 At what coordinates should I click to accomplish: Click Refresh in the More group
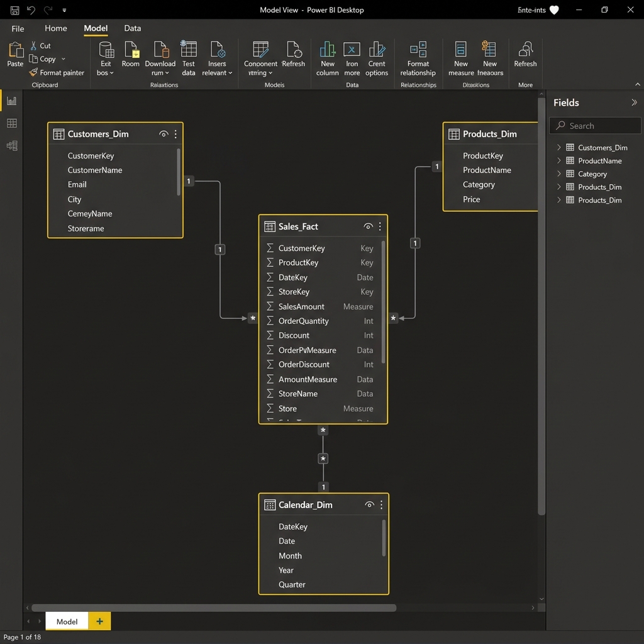pos(525,54)
